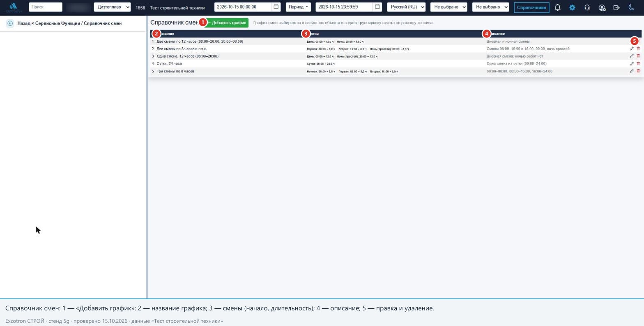Click the schedule name «Три смены по 8 часов»
644x326 pixels.
pyautogui.click(x=175, y=71)
